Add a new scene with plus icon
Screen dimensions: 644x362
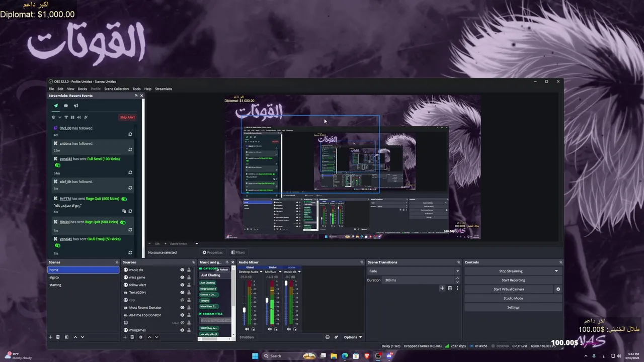[50, 337]
